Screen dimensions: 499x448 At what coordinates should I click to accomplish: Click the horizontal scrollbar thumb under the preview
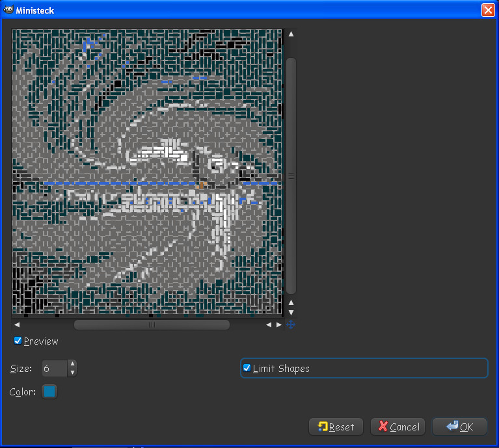point(152,324)
